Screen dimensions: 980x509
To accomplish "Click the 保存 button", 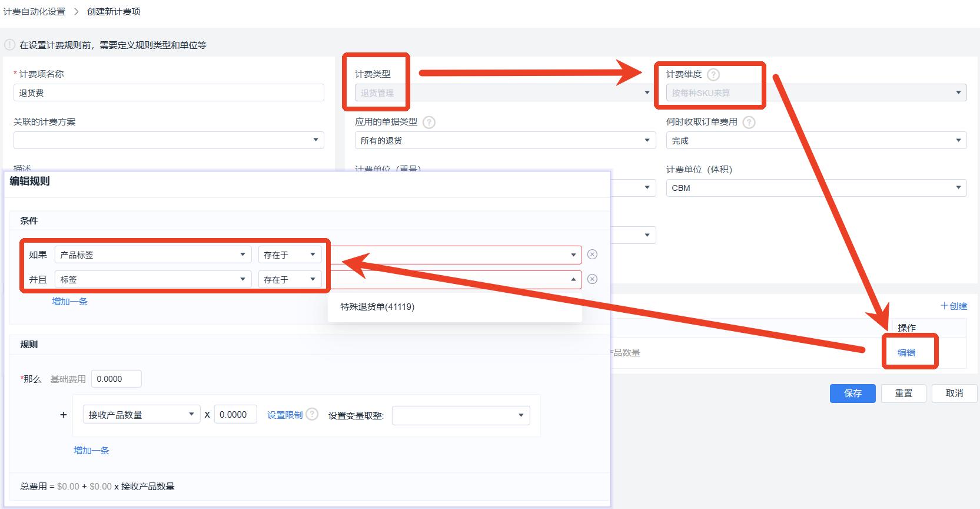I will [x=852, y=393].
